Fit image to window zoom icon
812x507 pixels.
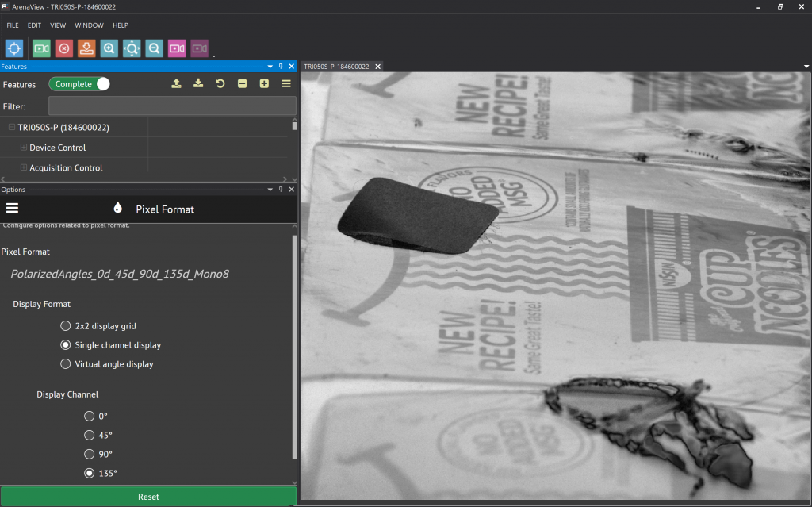coord(132,48)
